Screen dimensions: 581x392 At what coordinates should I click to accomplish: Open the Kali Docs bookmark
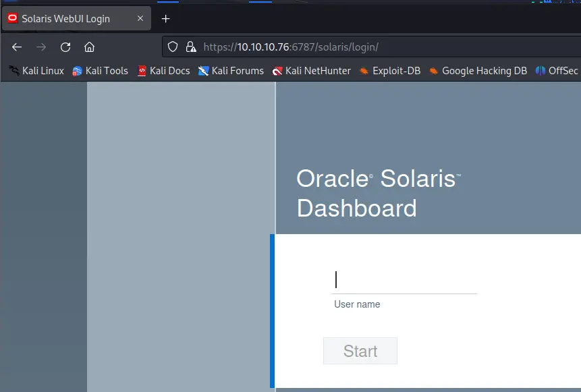pos(163,70)
